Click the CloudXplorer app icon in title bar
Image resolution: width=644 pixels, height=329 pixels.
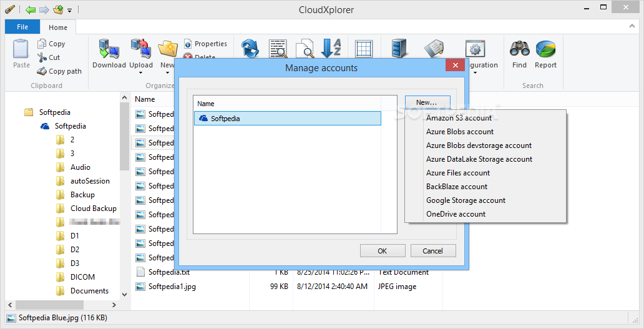point(10,9)
